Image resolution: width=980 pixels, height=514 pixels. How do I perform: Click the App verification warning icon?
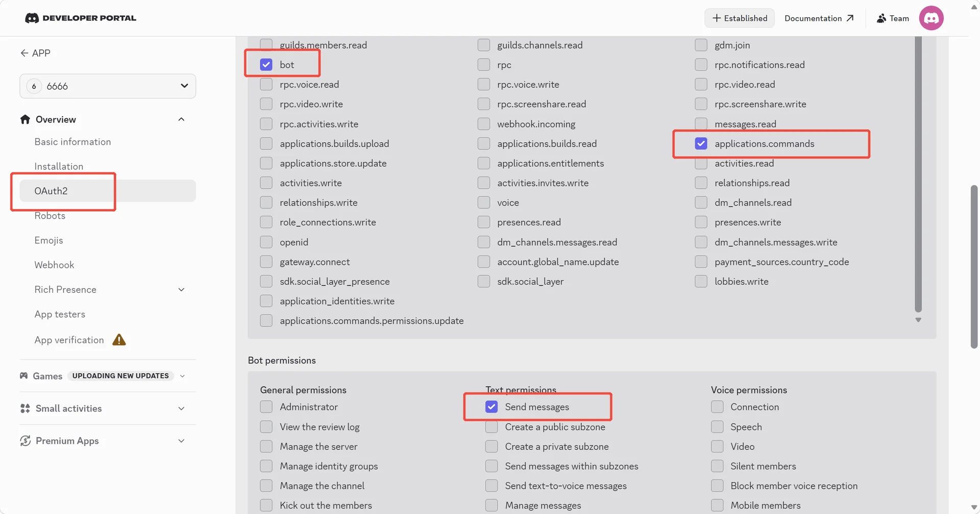click(119, 340)
